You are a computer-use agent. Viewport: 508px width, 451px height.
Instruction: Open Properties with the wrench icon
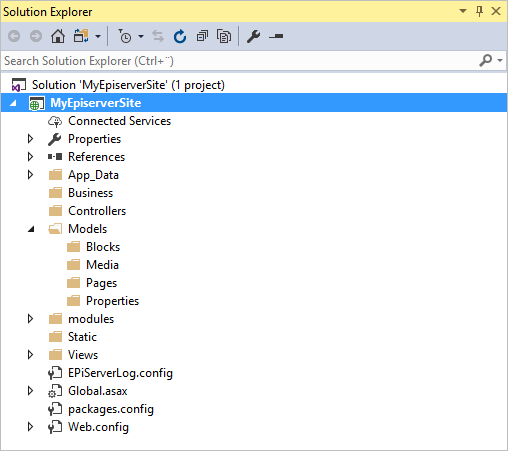pyautogui.click(x=253, y=36)
